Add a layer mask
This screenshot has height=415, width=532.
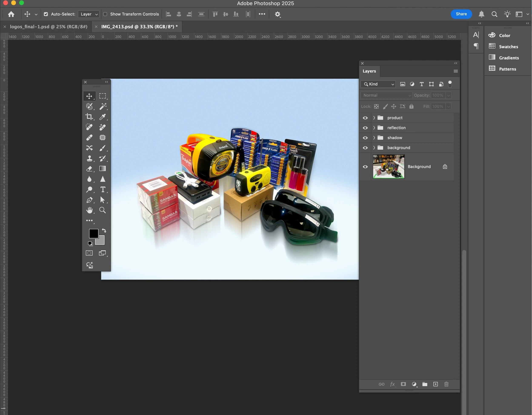[x=403, y=384]
